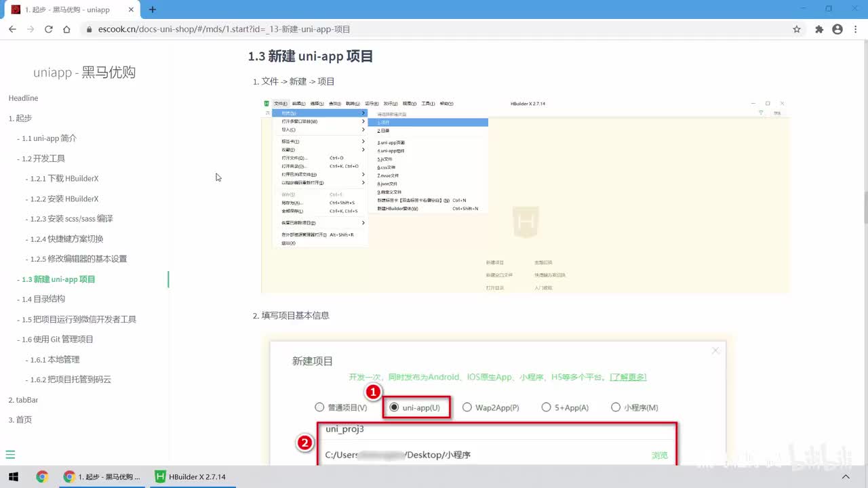
Task: Open the browser home page icon
Action: [66, 29]
